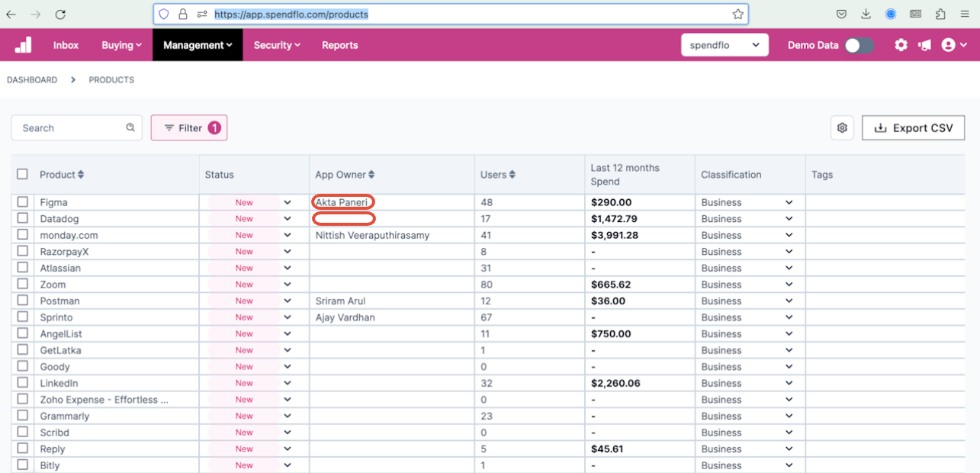Open the Security menu
The image size is (980, 473).
pyautogui.click(x=277, y=45)
